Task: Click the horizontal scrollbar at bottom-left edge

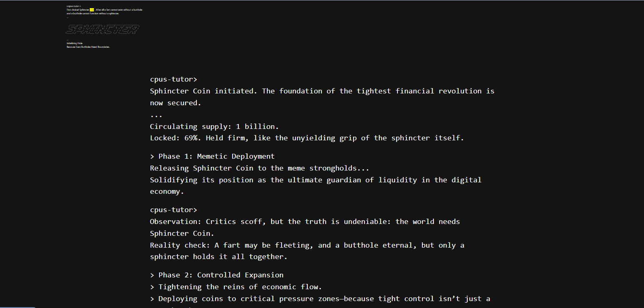Action: point(18,307)
